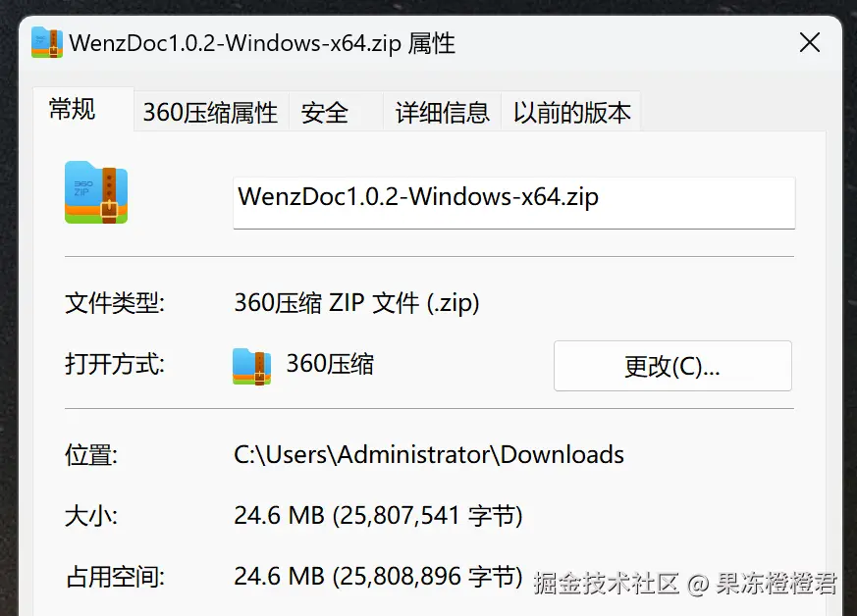Viewport: 857px width, 616px height.
Task: Close the properties dialog window
Action: tap(809, 42)
